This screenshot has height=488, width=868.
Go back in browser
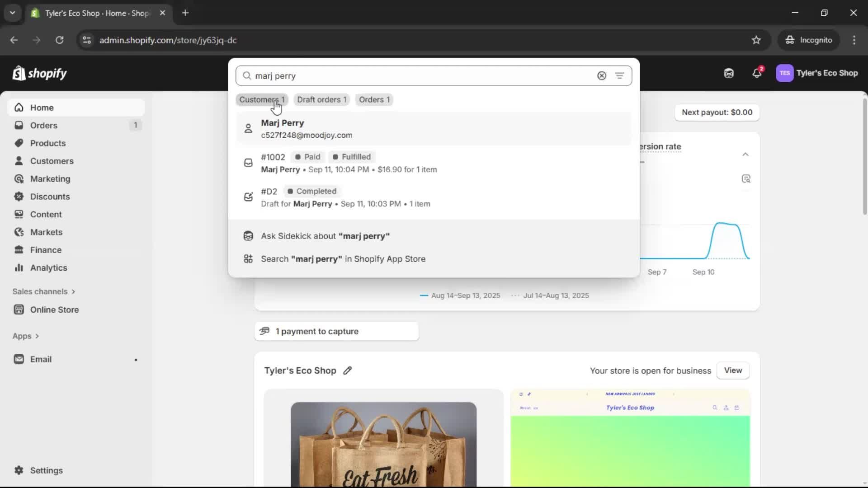click(x=14, y=40)
